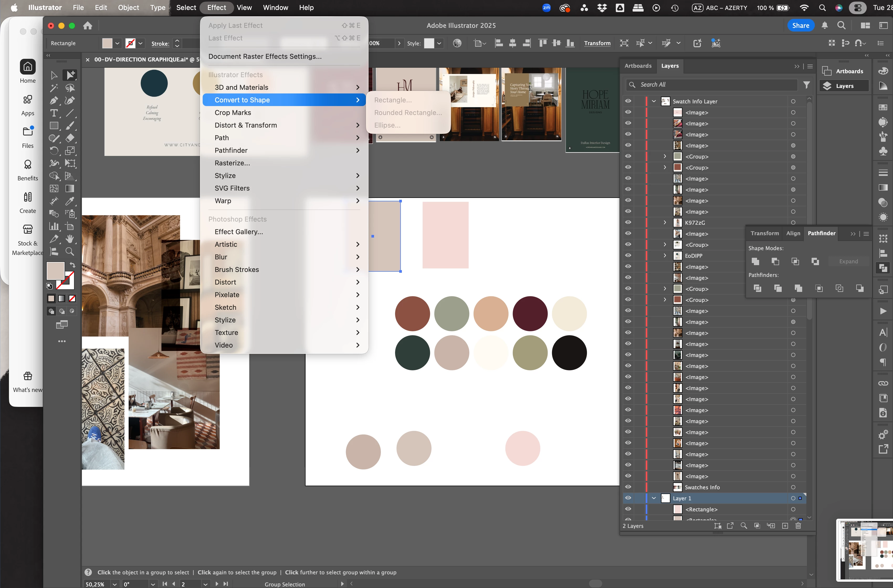This screenshot has width=893, height=588.
Task: Select the Zoom tool in the toolbar
Action: coord(70,252)
